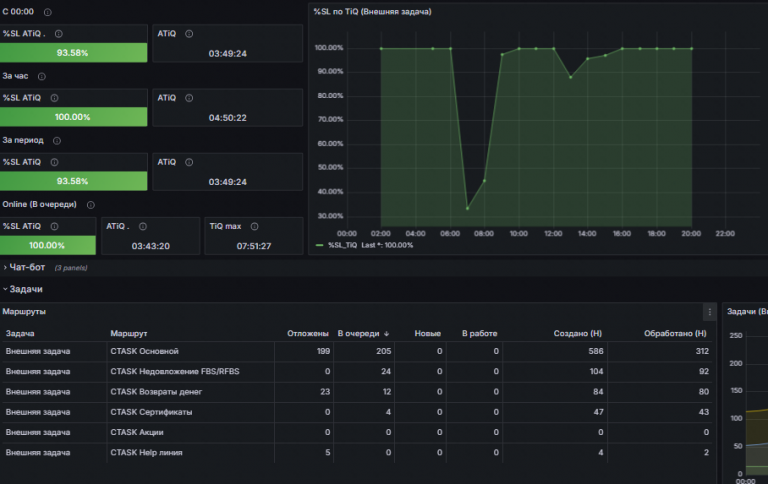Screen dimensions: 768x484
Task: Select the 'CTASK Основной' table row
Action: (357, 351)
